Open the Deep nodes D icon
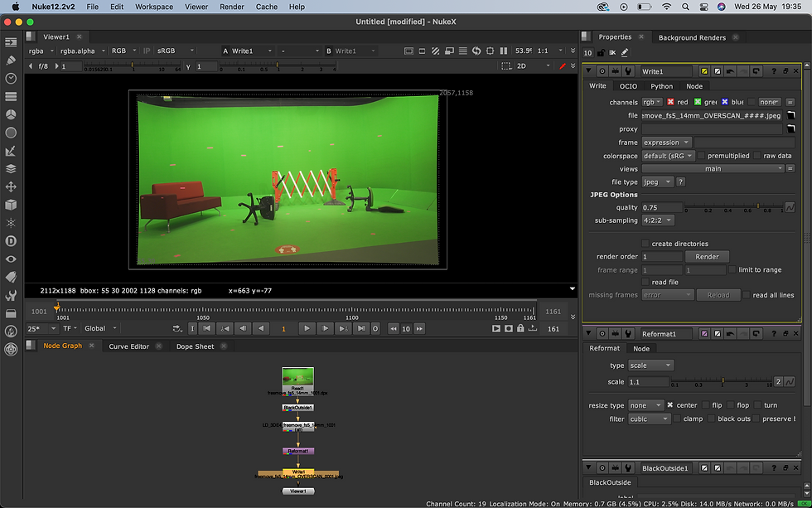 point(11,241)
